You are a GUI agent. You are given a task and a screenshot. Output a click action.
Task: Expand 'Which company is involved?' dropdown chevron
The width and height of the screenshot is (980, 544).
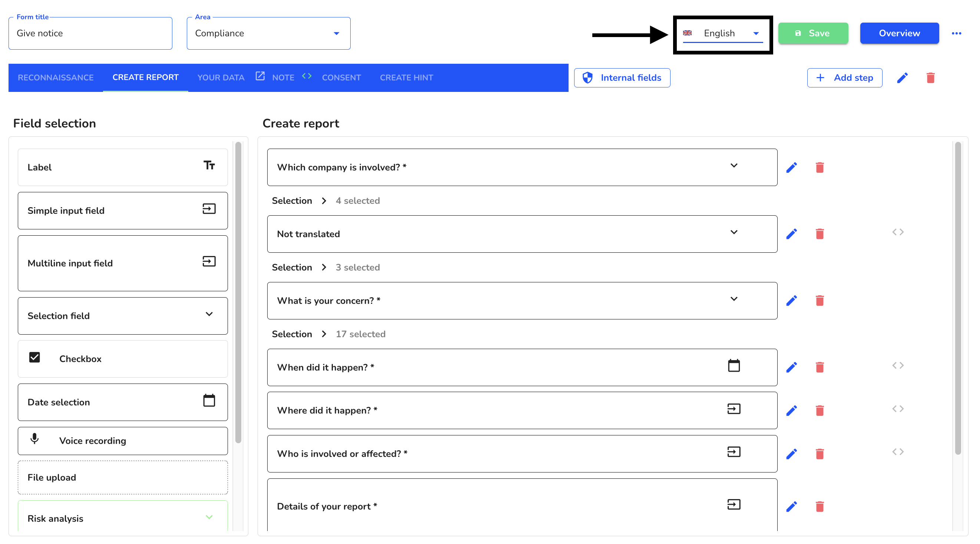click(734, 166)
